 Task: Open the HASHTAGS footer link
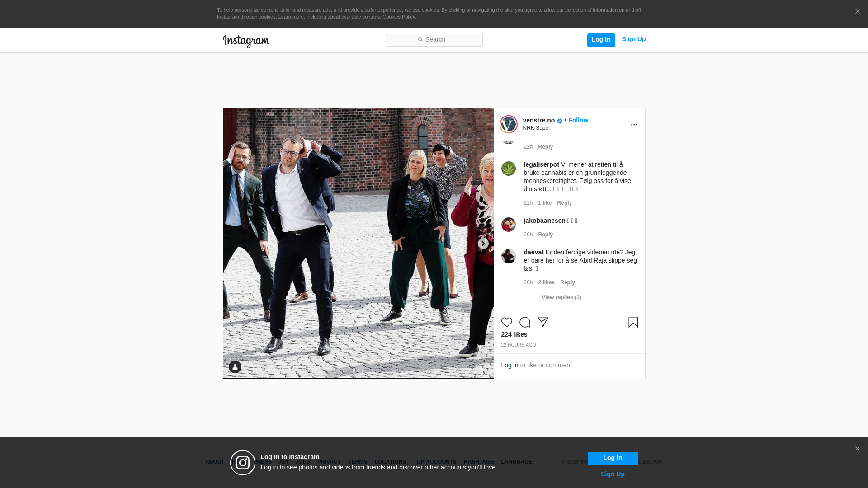(478, 462)
